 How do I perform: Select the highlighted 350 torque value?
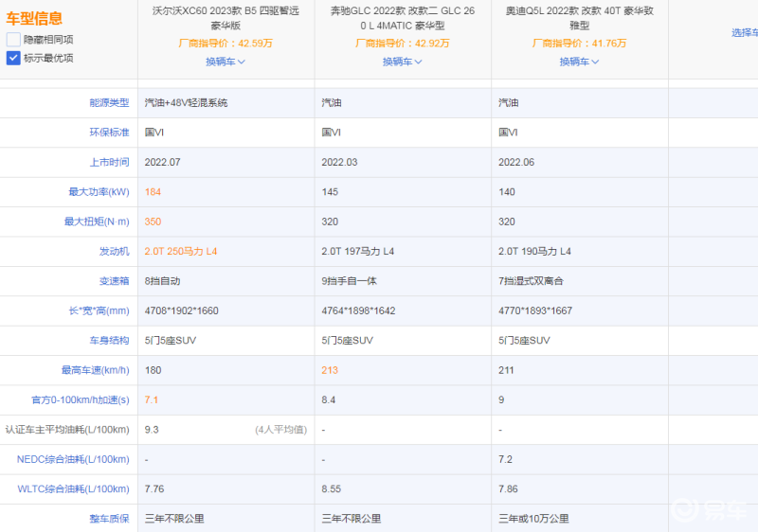[153, 222]
